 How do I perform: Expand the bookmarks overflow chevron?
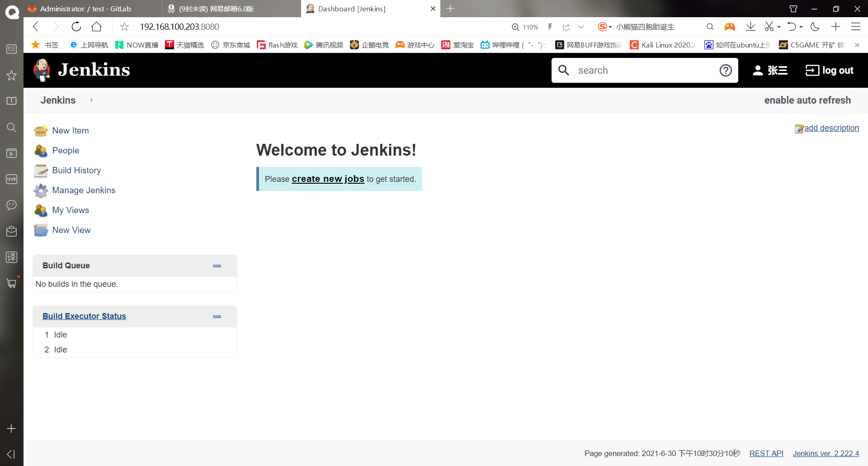(x=858, y=45)
